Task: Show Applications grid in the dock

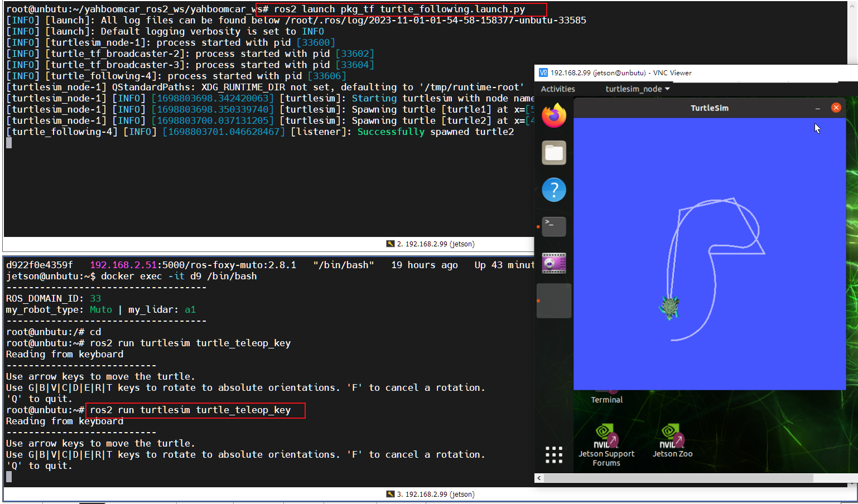Action: coord(553,455)
